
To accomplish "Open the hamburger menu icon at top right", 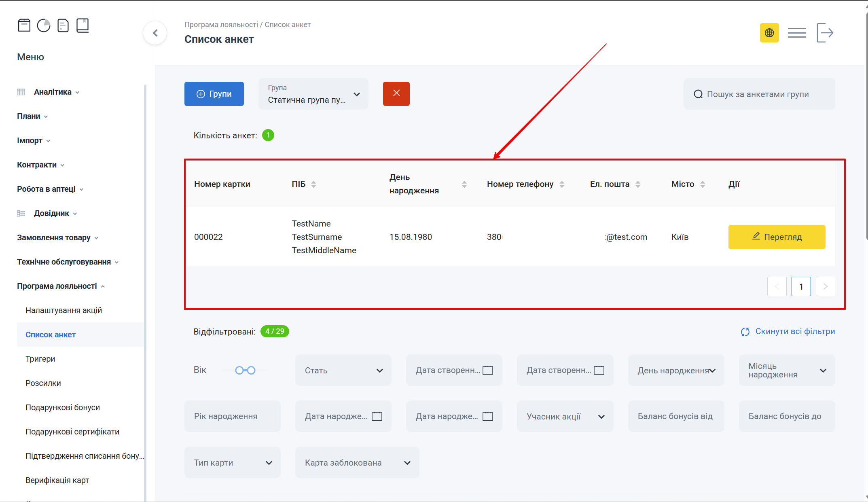I will click(797, 33).
